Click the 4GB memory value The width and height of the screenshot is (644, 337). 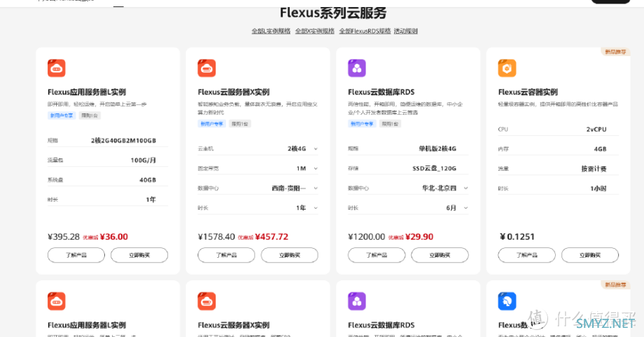click(600, 149)
